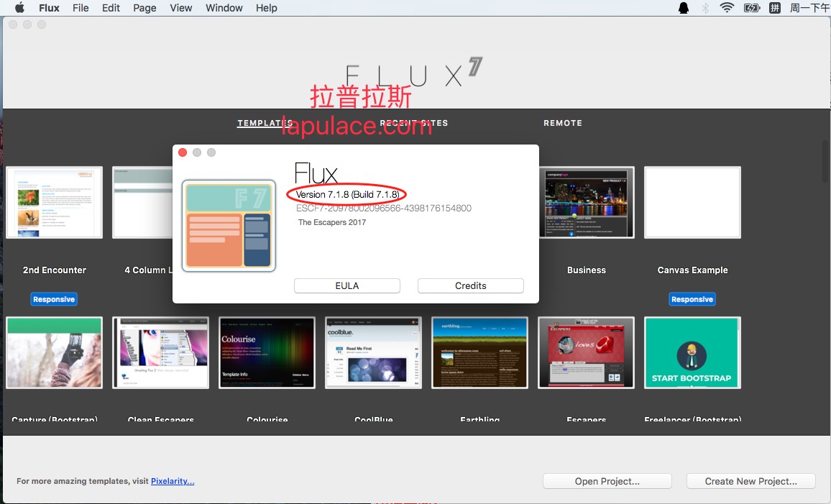Click the Credits button
Image resolution: width=831 pixels, height=504 pixels.
coord(471,285)
